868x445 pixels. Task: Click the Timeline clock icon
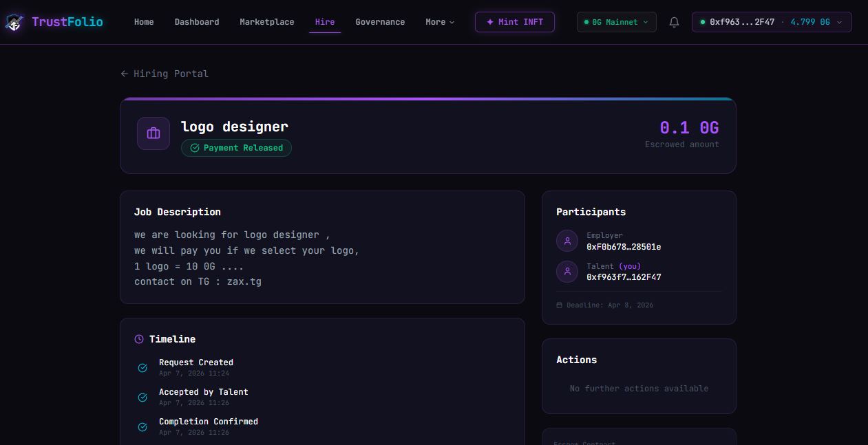tap(139, 339)
